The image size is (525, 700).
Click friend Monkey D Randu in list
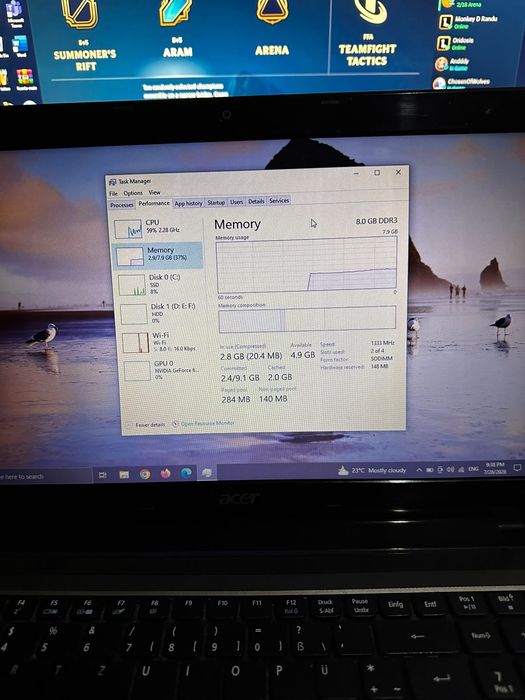click(469, 21)
